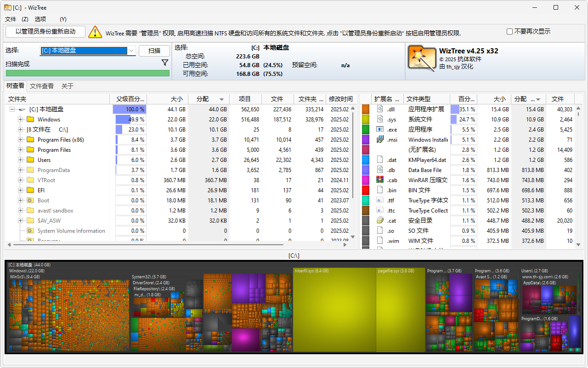Image resolution: width=588 pixels, height=368 pixels.
Task: Select the [8 文件在 C:\] row
Action: coord(179,130)
